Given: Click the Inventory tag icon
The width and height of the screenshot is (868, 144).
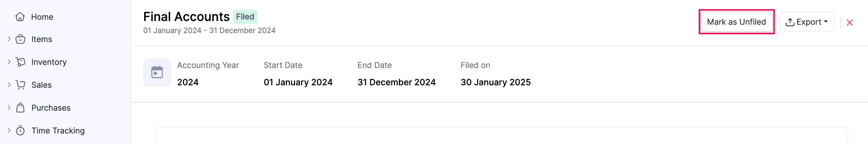Looking at the screenshot, I should point(21,62).
